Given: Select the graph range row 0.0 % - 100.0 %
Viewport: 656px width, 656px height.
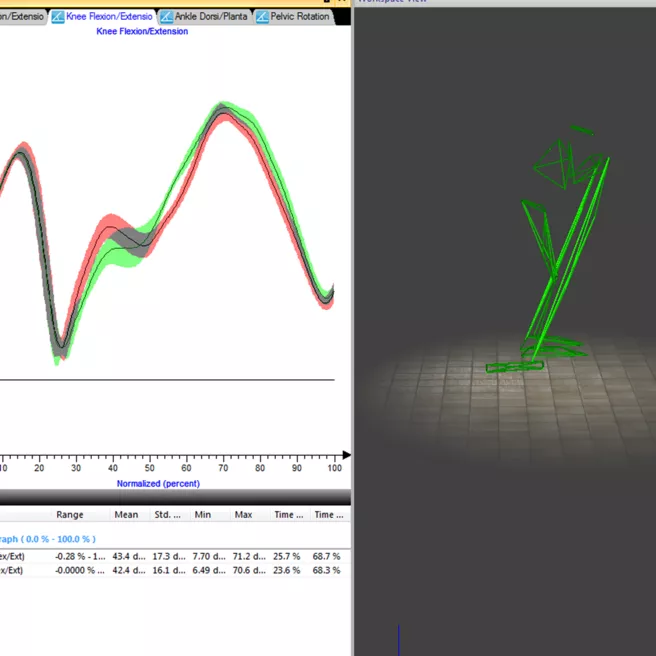Looking at the screenshot, I should point(175,539).
